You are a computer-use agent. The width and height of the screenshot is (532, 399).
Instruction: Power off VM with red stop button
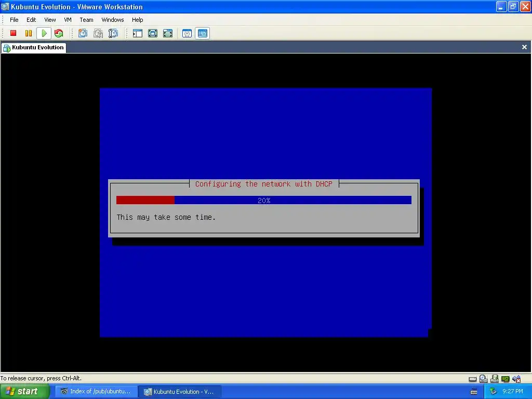point(13,33)
